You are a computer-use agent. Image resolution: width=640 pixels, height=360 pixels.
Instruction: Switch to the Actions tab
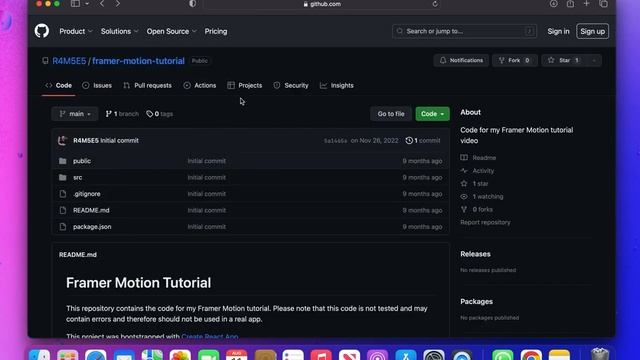pyautogui.click(x=200, y=85)
